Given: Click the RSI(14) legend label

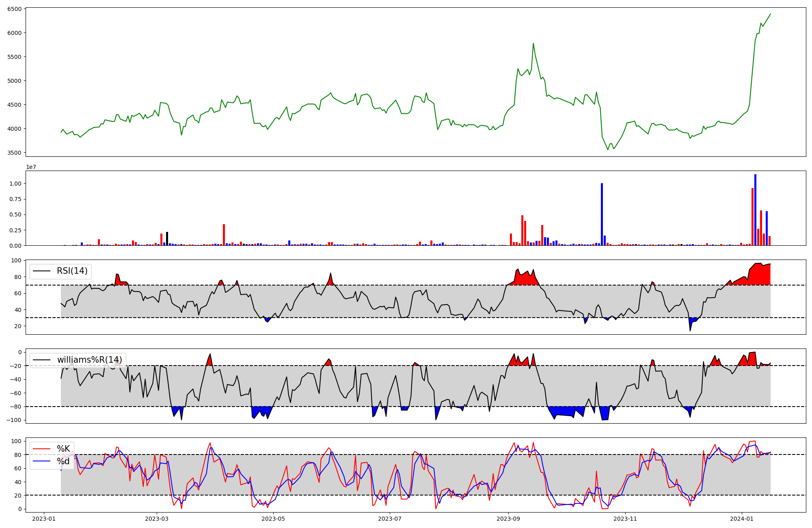Looking at the screenshot, I should pos(72,271).
